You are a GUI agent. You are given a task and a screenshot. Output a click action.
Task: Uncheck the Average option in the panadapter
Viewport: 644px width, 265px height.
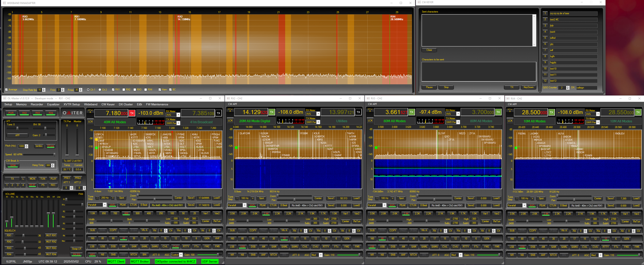(x=7, y=90)
